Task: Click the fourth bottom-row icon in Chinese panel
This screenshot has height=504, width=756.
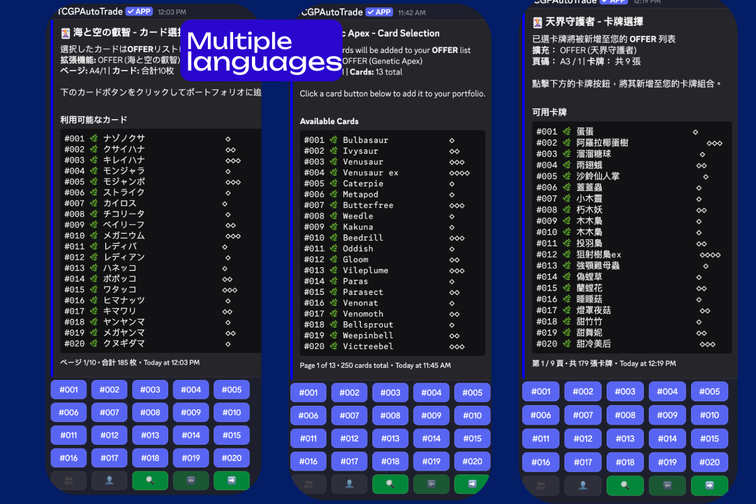Action: [667, 484]
